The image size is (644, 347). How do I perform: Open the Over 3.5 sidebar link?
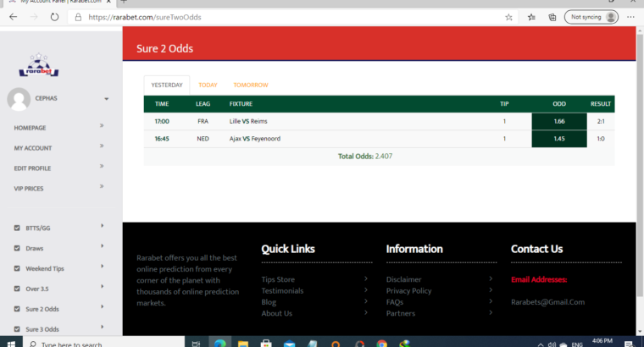37,289
